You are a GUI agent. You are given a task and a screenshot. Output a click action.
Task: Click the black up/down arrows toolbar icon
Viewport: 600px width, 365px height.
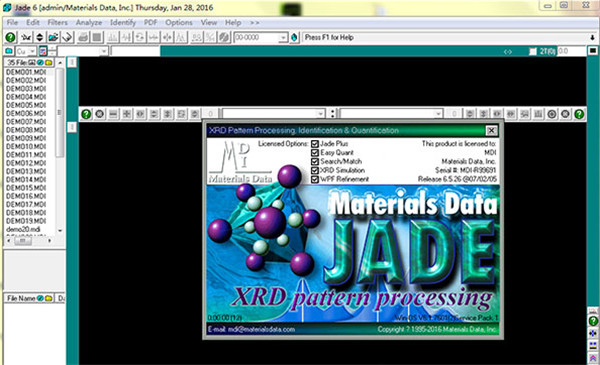pos(39,37)
